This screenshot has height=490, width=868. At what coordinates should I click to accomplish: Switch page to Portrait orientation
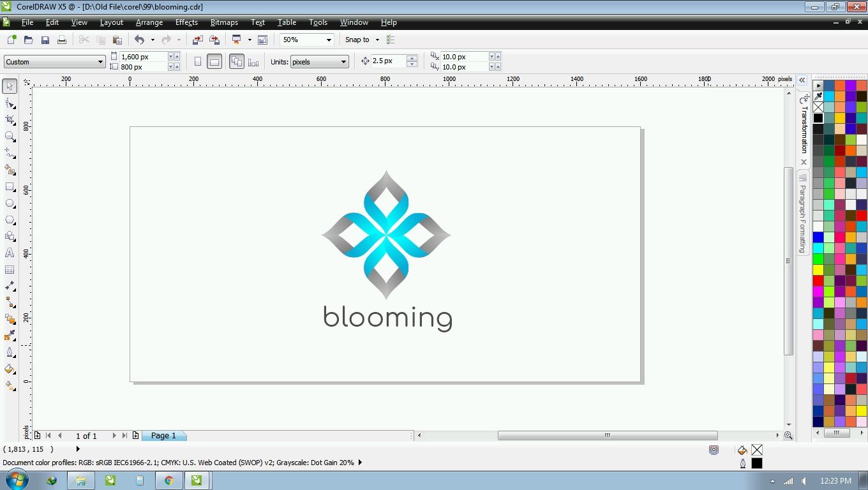pos(197,62)
